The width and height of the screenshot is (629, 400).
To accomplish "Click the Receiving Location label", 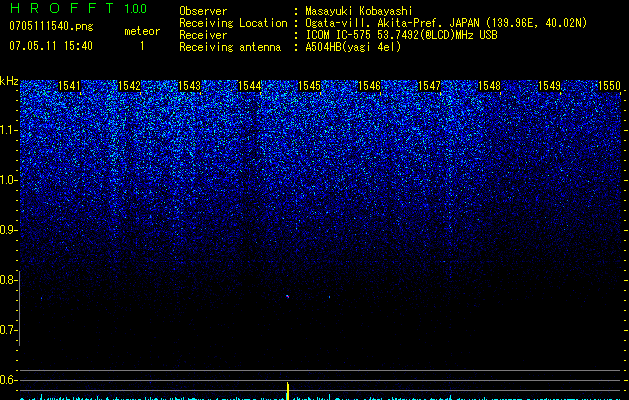I will pos(233,23).
